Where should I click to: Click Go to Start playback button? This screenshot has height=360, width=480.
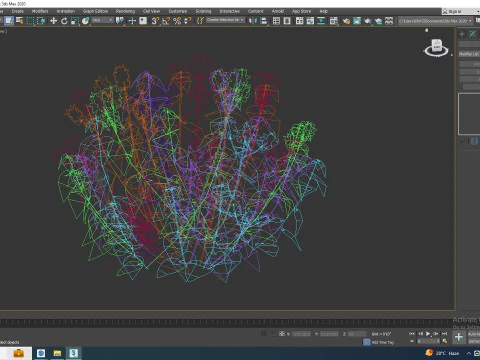coord(412,333)
